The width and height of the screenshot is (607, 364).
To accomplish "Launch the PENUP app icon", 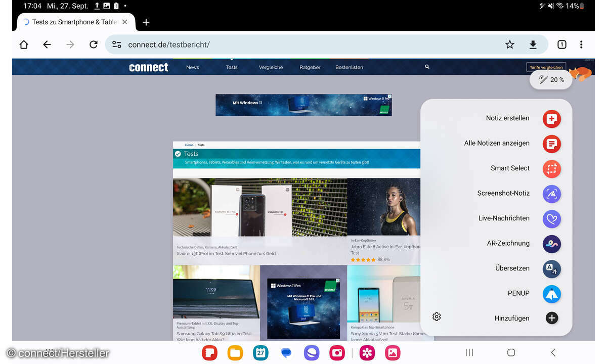I will (551, 294).
